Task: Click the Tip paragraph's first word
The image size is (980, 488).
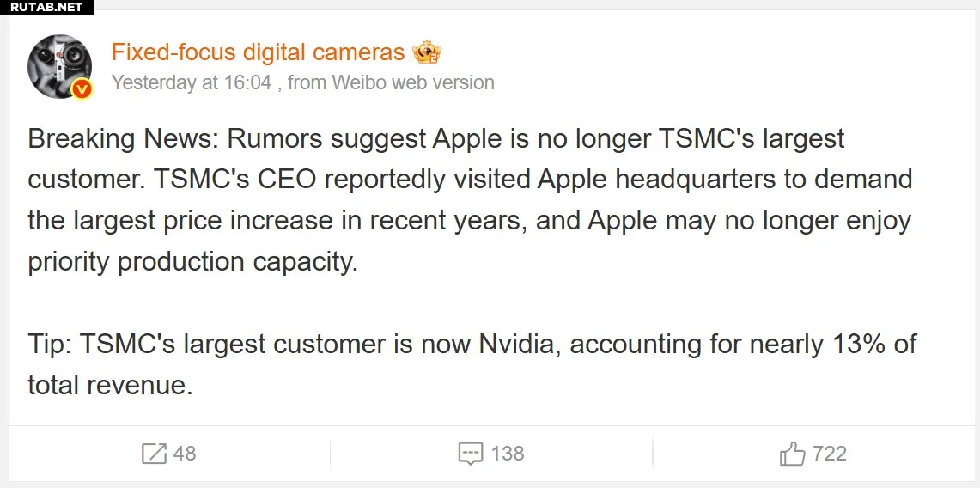Action: pyautogui.click(x=48, y=344)
